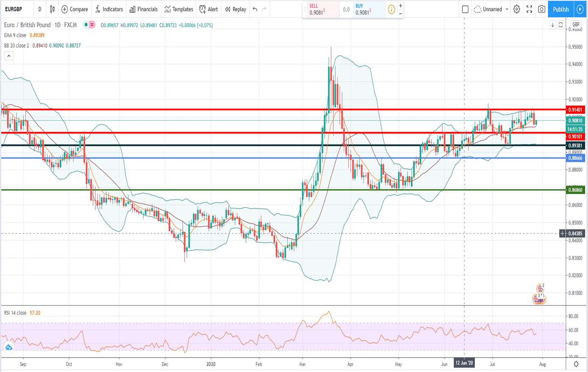Click the redo arrow in toolbar

coord(264,9)
